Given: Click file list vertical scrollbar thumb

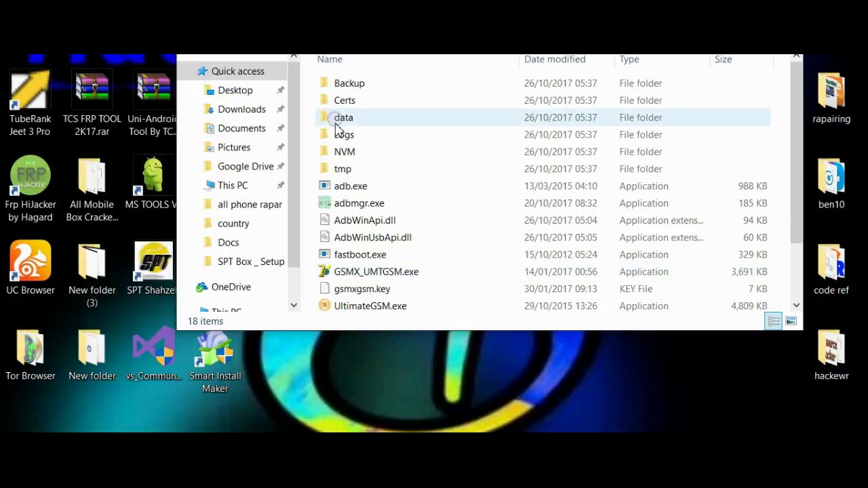Looking at the screenshot, I should pos(796,153).
